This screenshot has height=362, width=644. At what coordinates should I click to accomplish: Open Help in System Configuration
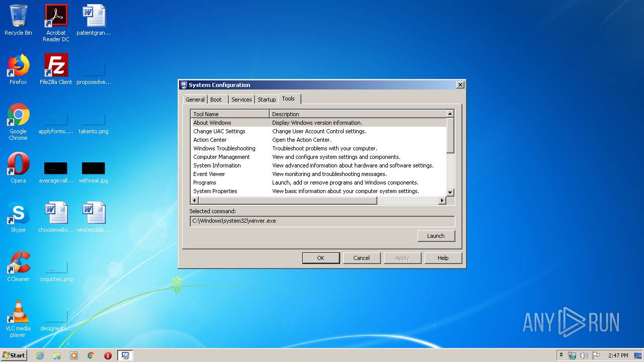click(x=443, y=258)
